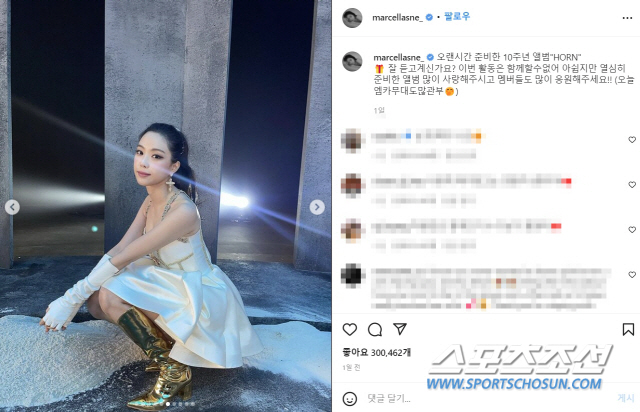640x412 pixels.
Task: Click the 댓글 달기 comment input field
Action: click(488, 398)
